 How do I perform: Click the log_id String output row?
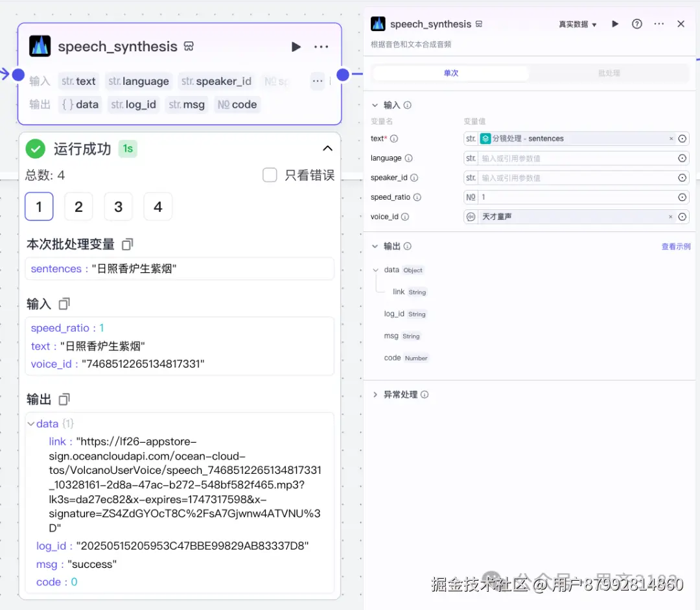click(x=405, y=314)
